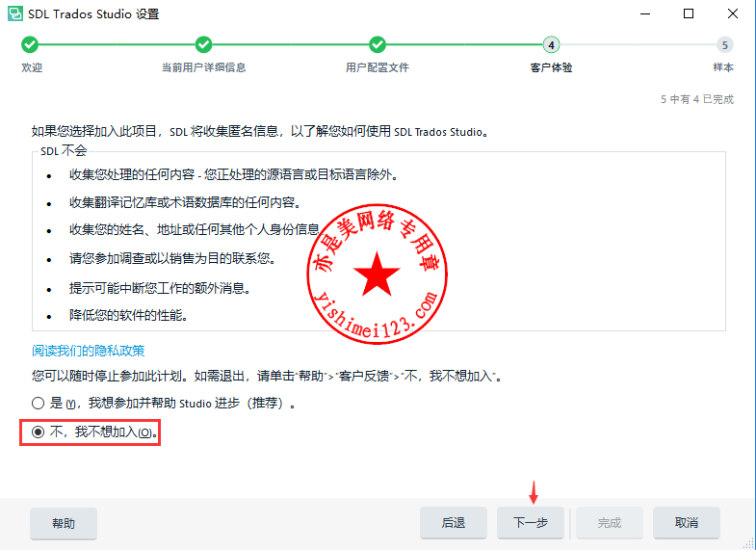Screen dimensions: 756x550
Task: Click the 当前用户详细信息 step label
Action: click(x=203, y=67)
